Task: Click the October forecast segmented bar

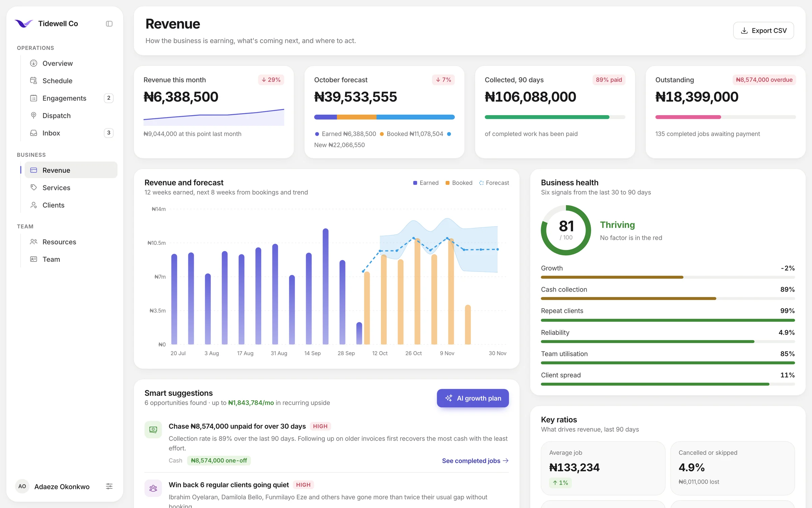Action: (x=384, y=117)
